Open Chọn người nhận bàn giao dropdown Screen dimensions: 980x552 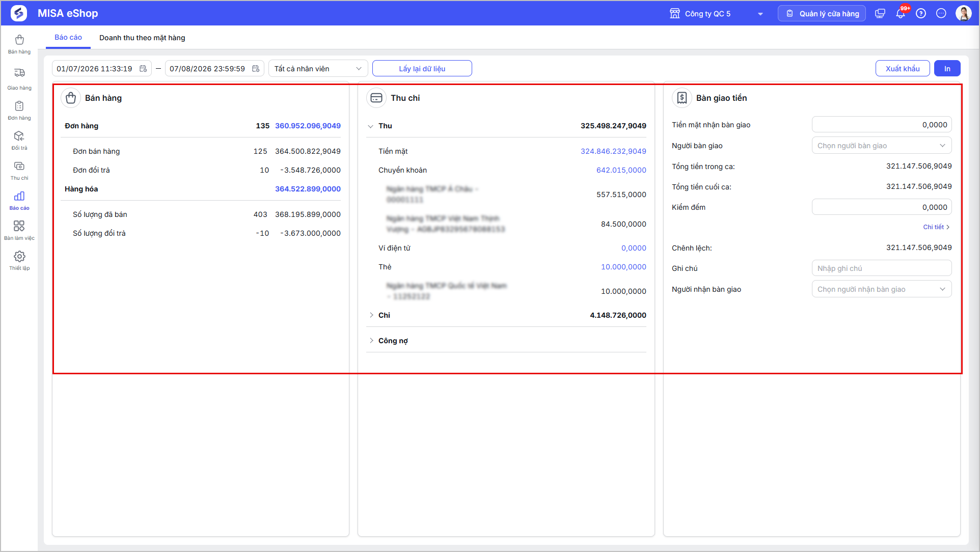click(x=882, y=289)
